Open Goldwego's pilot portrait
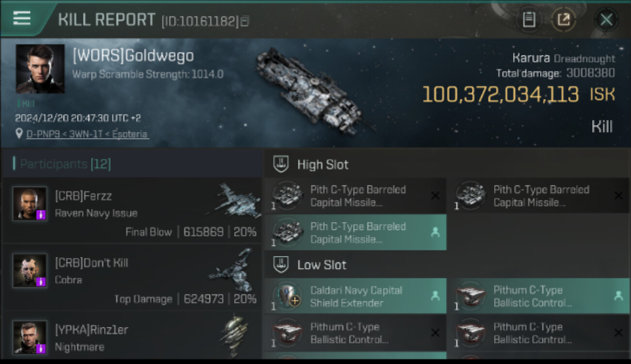Image resolution: width=631 pixels, height=364 pixels. [x=40, y=68]
